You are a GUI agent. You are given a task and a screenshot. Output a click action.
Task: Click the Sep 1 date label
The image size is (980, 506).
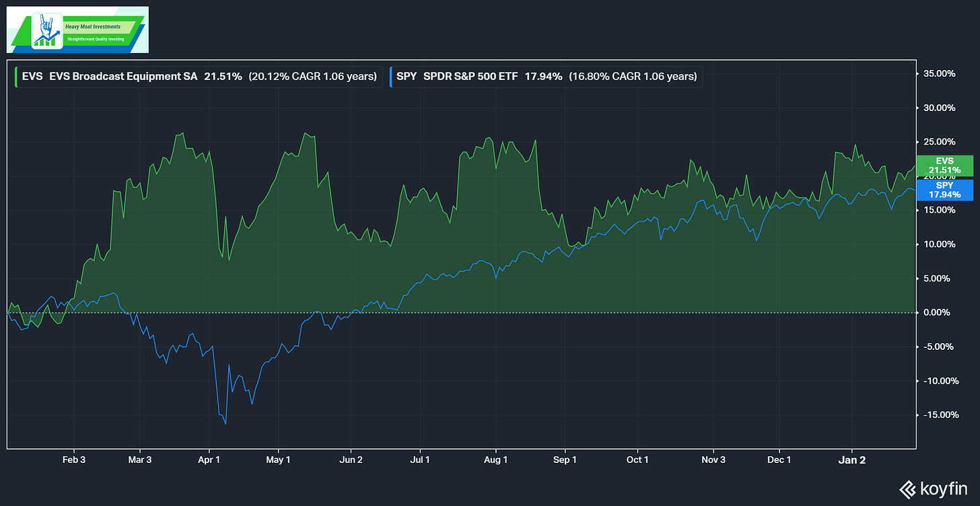click(x=565, y=460)
